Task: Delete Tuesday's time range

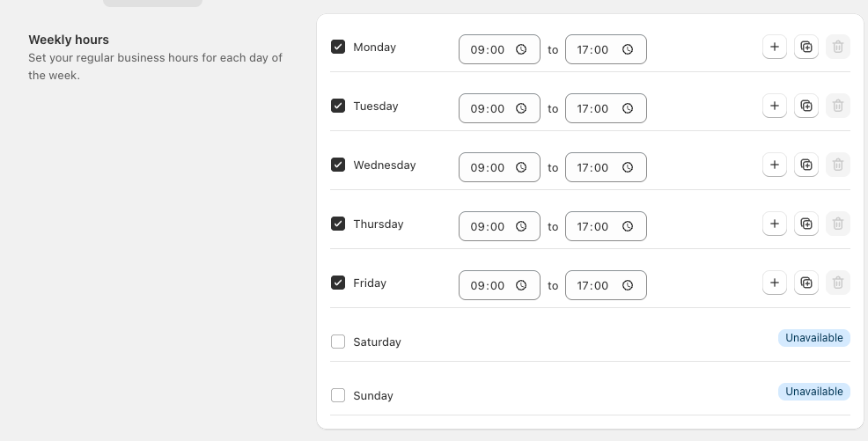Action: pos(838,106)
